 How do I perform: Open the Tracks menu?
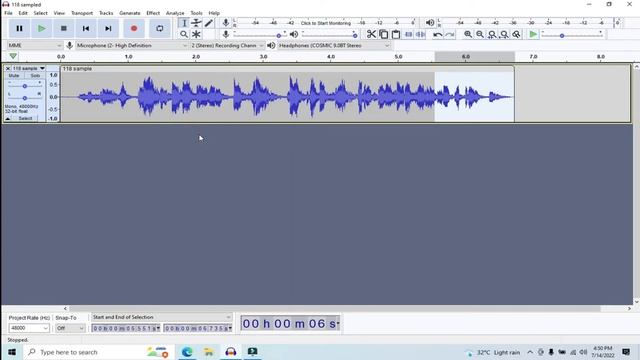tap(106, 13)
